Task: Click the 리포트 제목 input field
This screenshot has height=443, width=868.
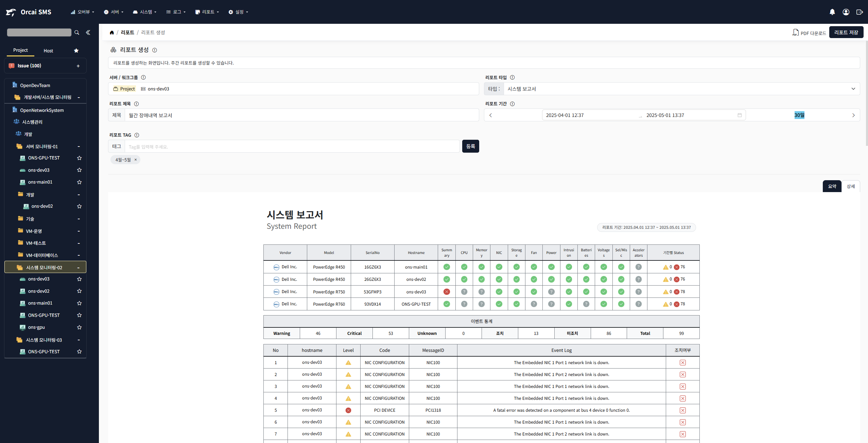Action: [302, 115]
